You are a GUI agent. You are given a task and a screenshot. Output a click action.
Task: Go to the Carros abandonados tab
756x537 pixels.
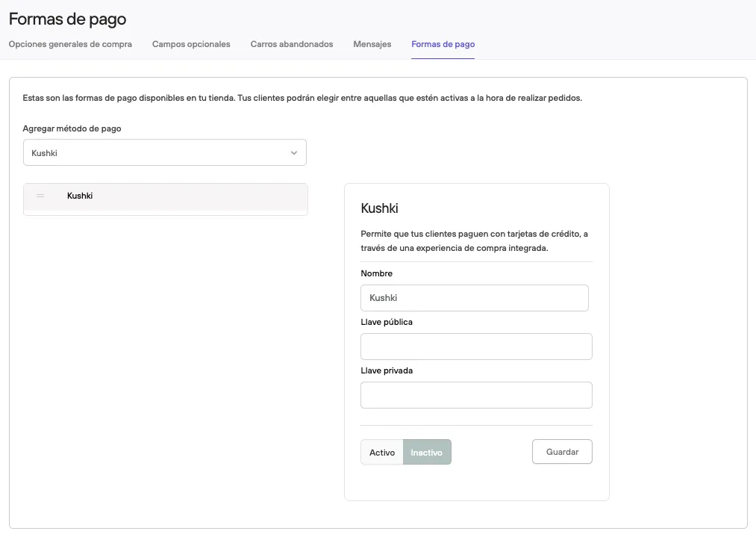tap(292, 44)
